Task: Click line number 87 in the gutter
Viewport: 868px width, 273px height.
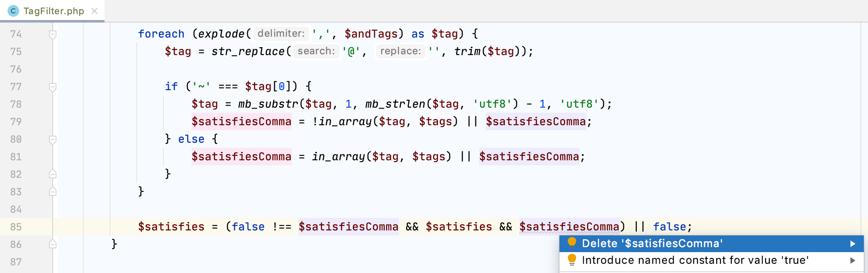Action: (16, 262)
